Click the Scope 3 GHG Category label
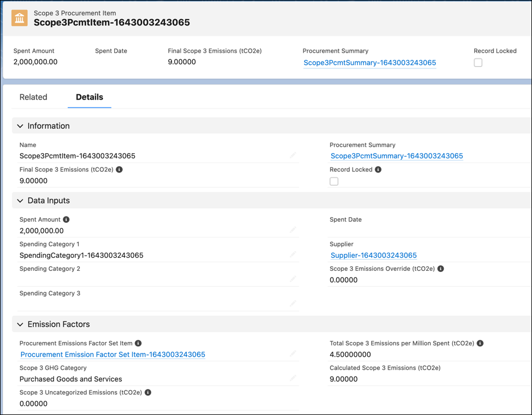This screenshot has height=415, width=532. tap(53, 368)
